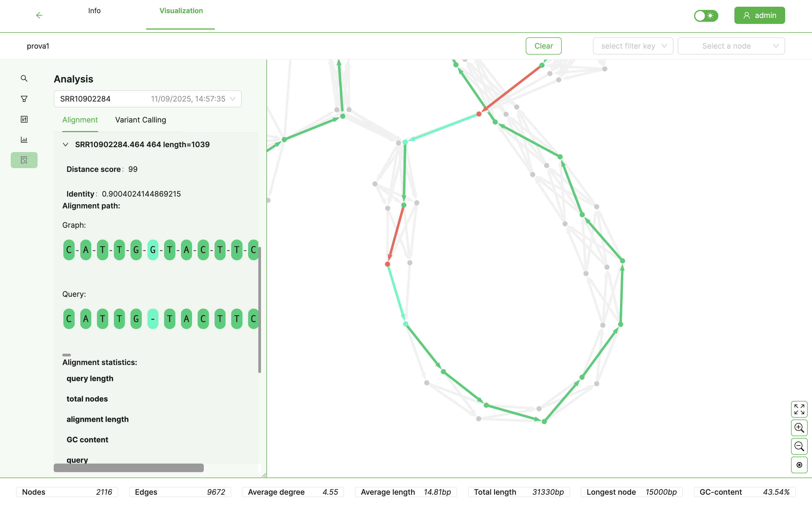This screenshot has height=506, width=812.
Task: Open the filter panel icon
Action: [24, 98]
